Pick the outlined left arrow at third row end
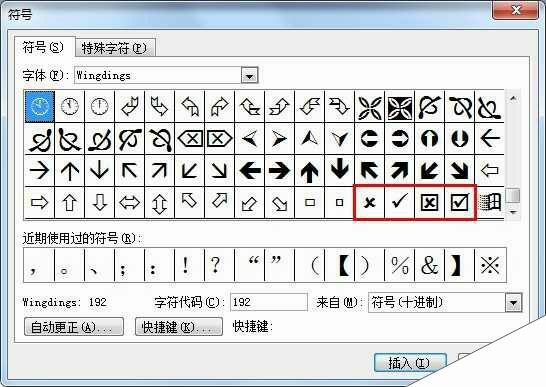Image resolution: width=546 pixels, height=387 pixels. (x=490, y=171)
